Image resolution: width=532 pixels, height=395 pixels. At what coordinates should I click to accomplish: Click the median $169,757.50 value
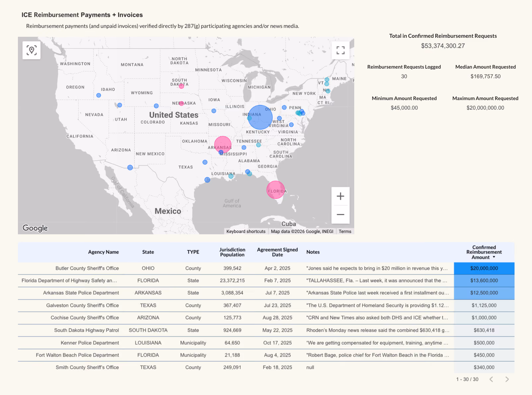(x=485, y=77)
